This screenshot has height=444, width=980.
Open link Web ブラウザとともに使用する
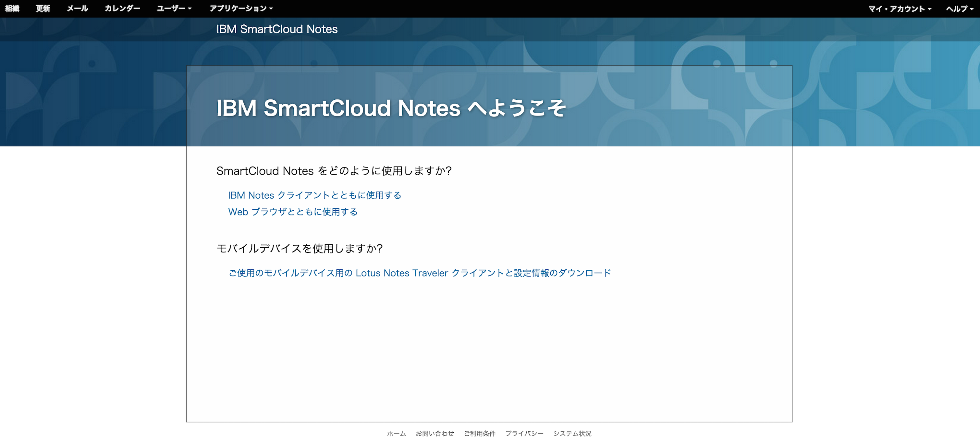tap(293, 212)
